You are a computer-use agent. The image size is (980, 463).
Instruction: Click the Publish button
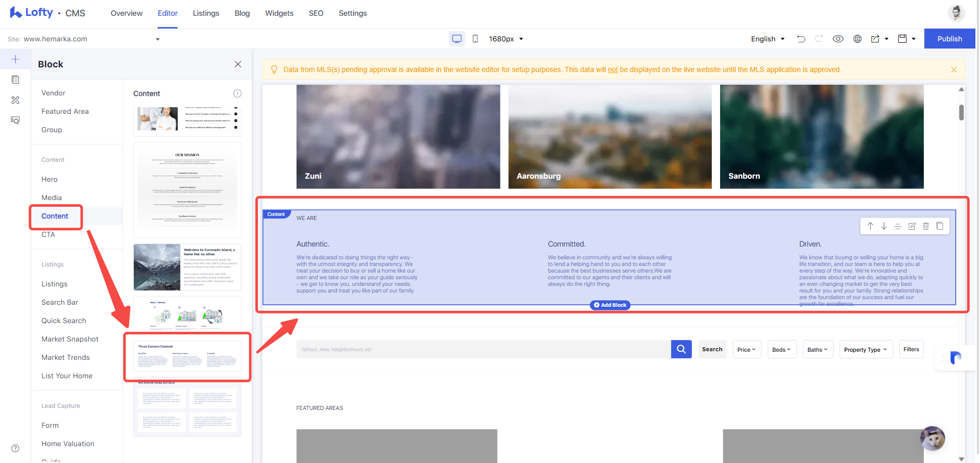click(949, 39)
